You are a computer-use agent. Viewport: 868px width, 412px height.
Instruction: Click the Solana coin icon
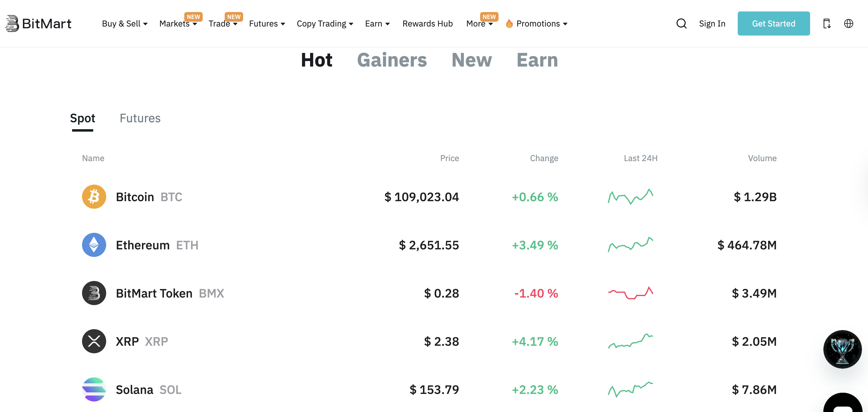pyautogui.click(x=94, y=389)
